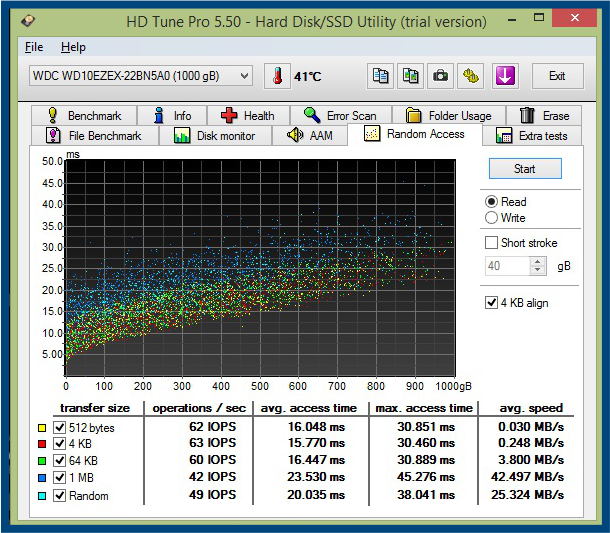610x533 pixels.
Task: Click the 15.770 ms average access time
Action: (x=316, y=443)
